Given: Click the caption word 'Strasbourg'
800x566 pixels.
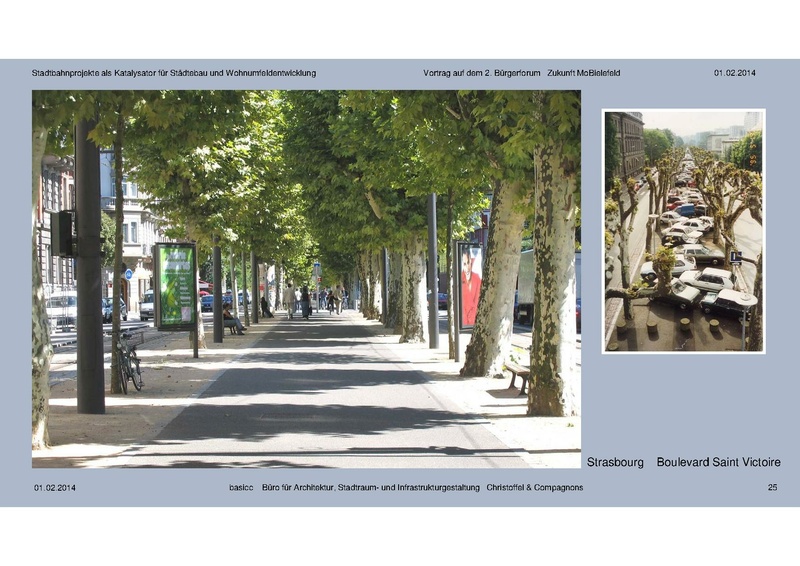Looking at the screenshot, I should [x=615, y=462].
